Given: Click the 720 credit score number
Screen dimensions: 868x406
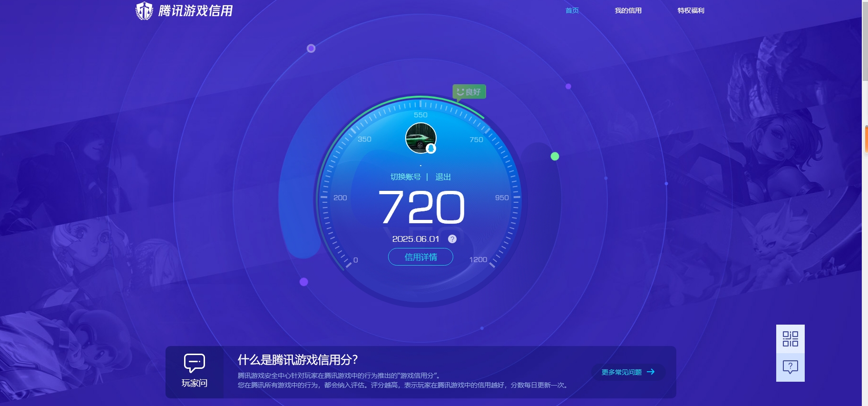Looking at the screenshot, I should tap(421, 207).
